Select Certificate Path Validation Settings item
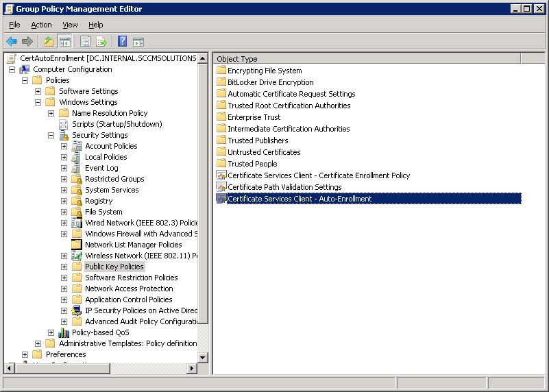 click(x=284, y=187)
